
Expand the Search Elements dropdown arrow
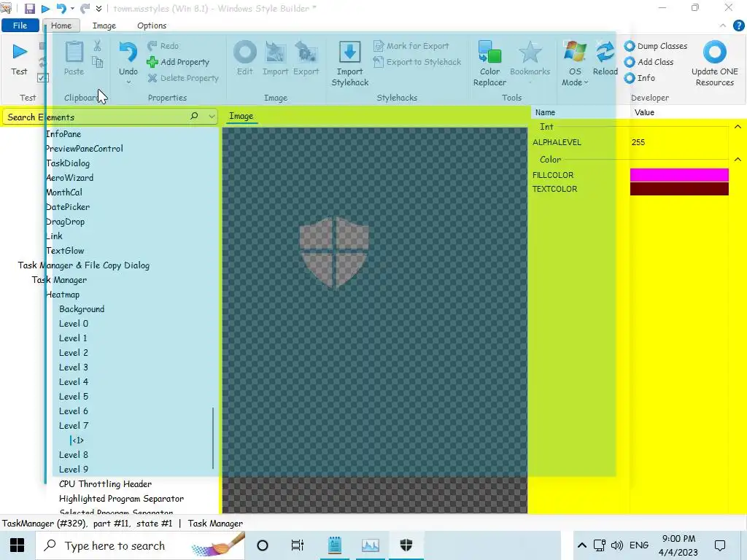[212, 116]
